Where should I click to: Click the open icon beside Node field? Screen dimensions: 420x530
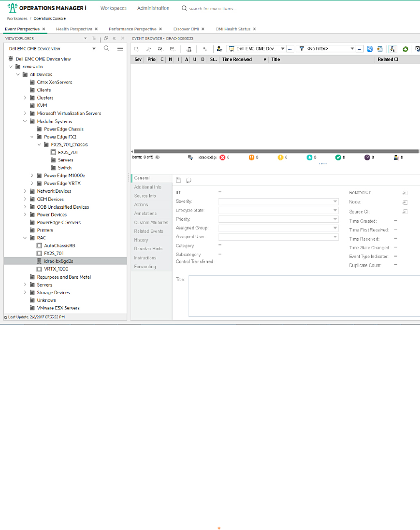point(405,202)
